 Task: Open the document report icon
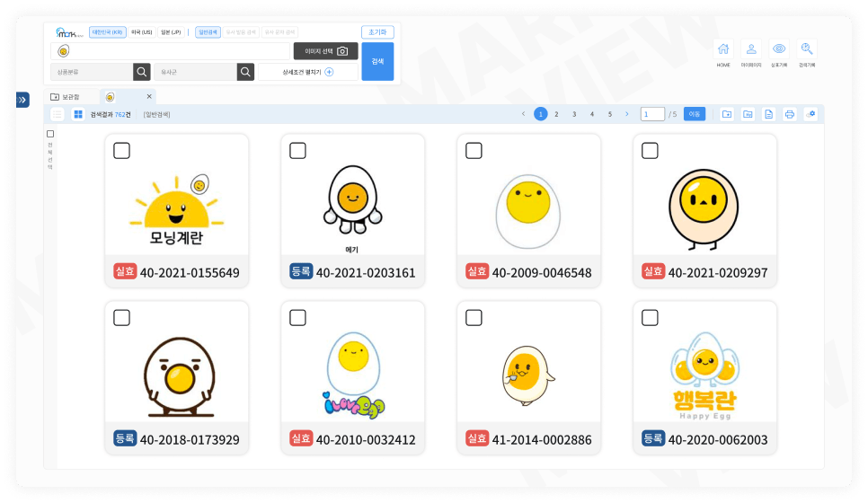coord(768,114)
